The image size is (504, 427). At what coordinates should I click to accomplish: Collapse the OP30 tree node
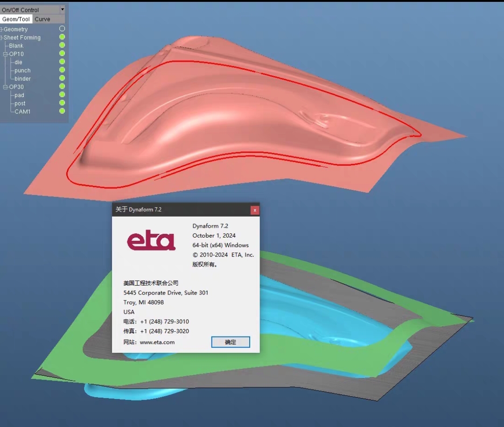pyautogui.click(x=6, y=87)
